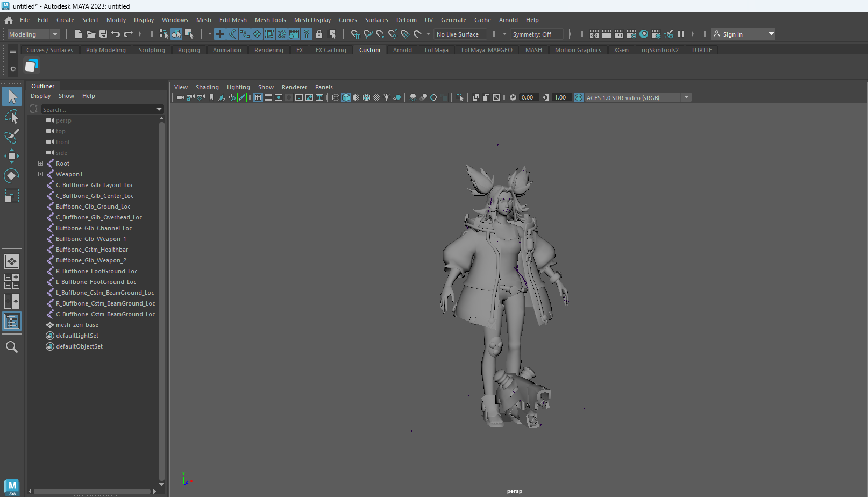Select by component type icon
Image resolution: width=868 pixels, height=497 pixels.
pyautogui.click(x=189, y=34)
